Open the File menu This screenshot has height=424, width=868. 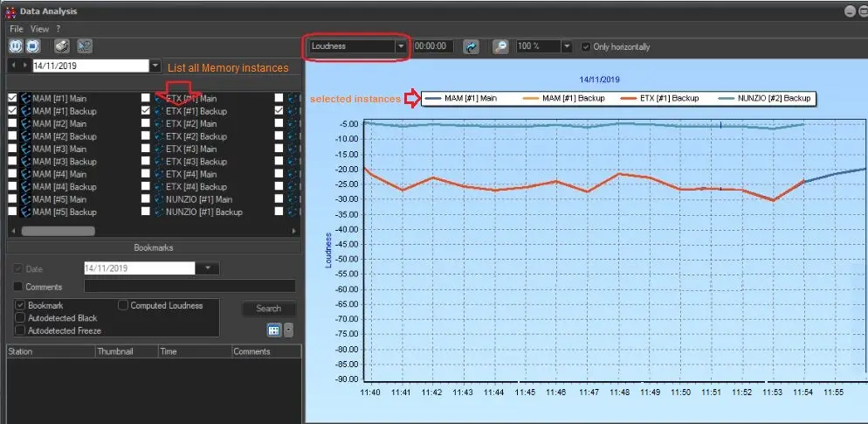[x=17, y=29]
